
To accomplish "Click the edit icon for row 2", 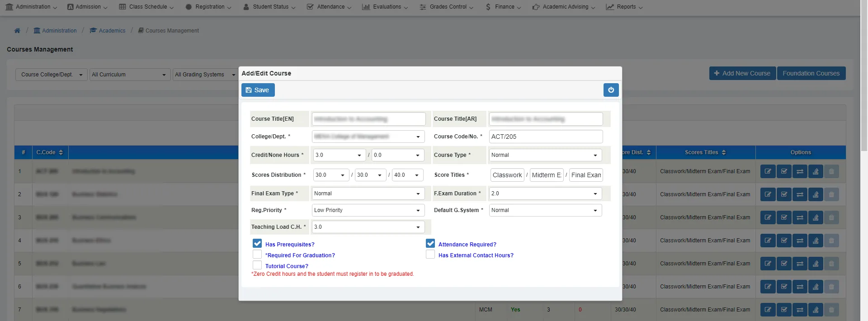I will tap(768, 194).
